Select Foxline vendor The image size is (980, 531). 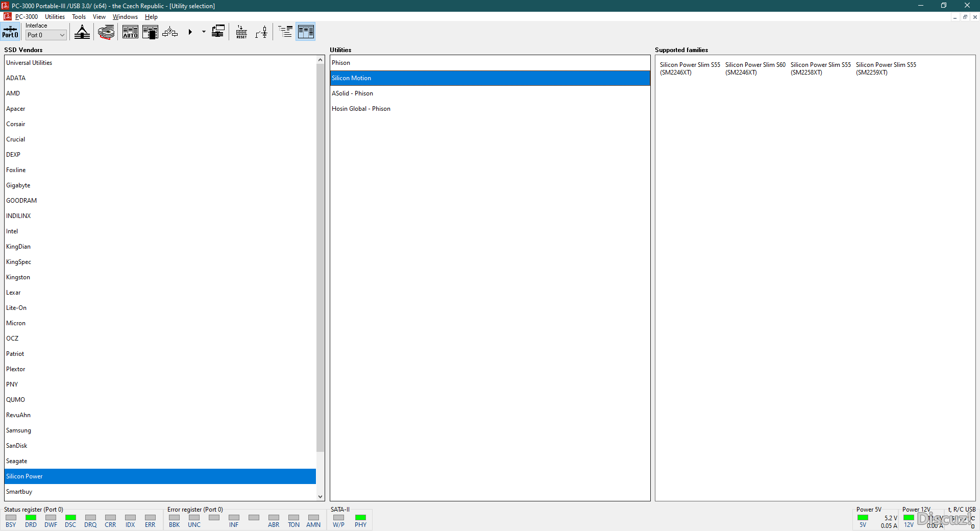point(160,170)
